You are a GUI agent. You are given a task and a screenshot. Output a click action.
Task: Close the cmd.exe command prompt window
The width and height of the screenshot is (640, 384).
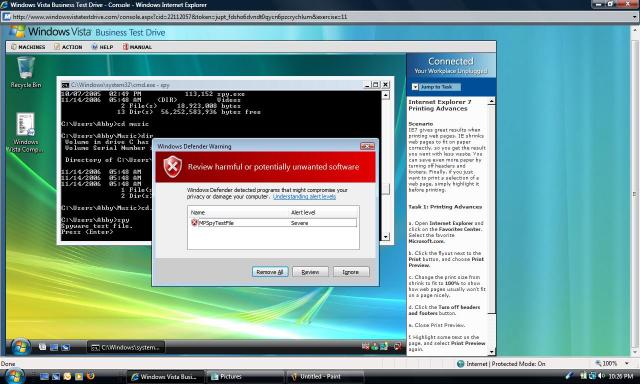[x=385, y=85]
